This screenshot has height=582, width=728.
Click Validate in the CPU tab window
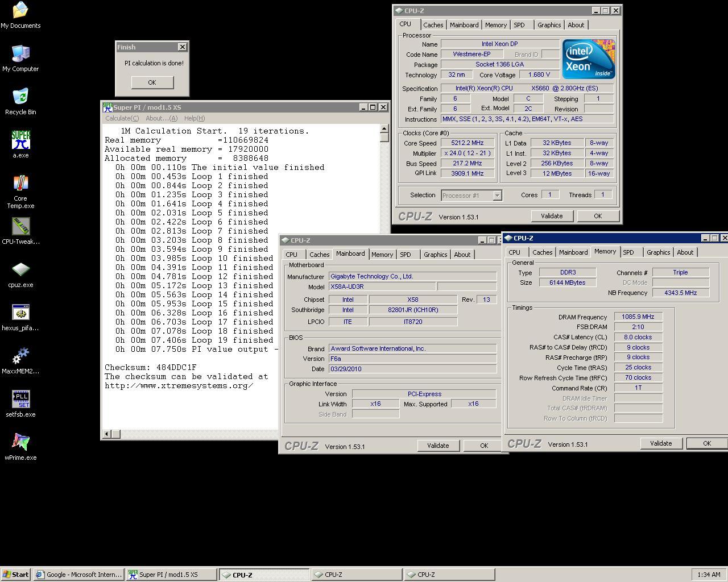pyautogui.click(x=552, y=216)
